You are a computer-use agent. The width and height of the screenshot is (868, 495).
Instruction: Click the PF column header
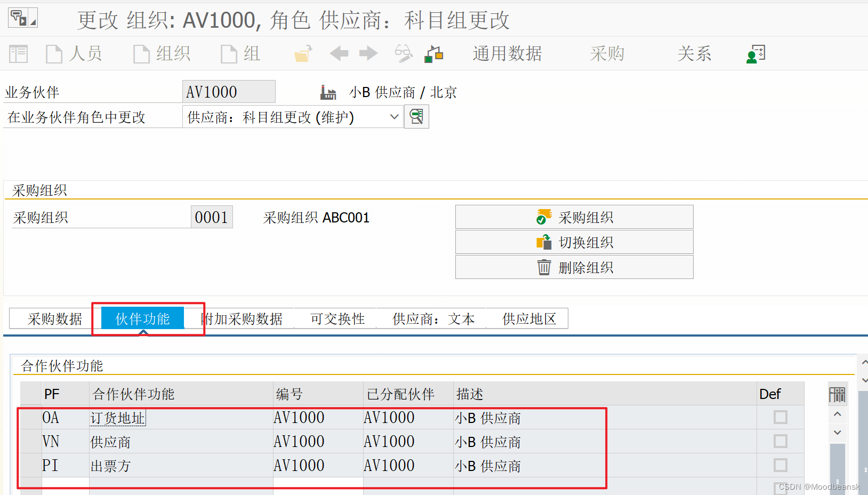click(x=66, y=394)
